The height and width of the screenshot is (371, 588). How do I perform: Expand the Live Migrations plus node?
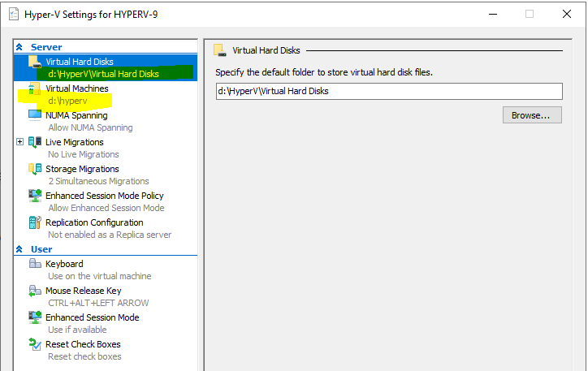click(x=19, y=141)
